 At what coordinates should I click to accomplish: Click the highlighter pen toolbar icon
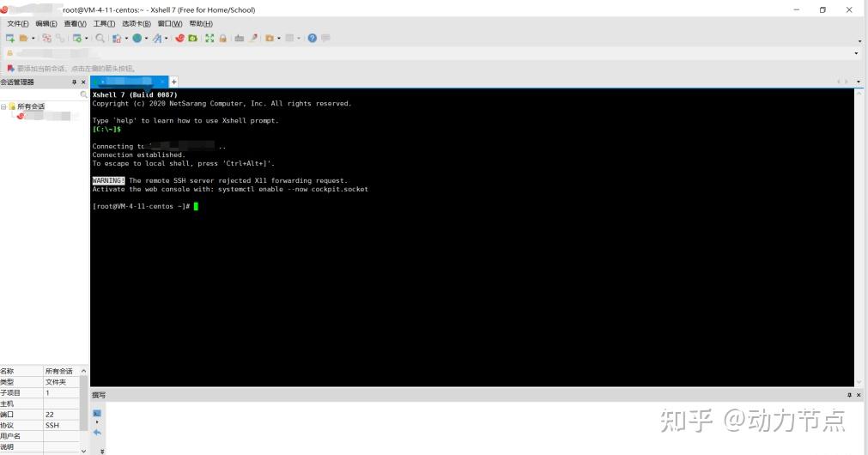(253, 38)
